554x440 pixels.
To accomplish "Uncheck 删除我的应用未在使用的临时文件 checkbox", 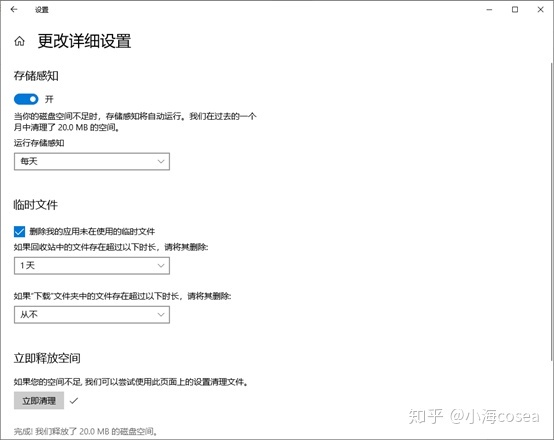I will [x=19, y=231].
